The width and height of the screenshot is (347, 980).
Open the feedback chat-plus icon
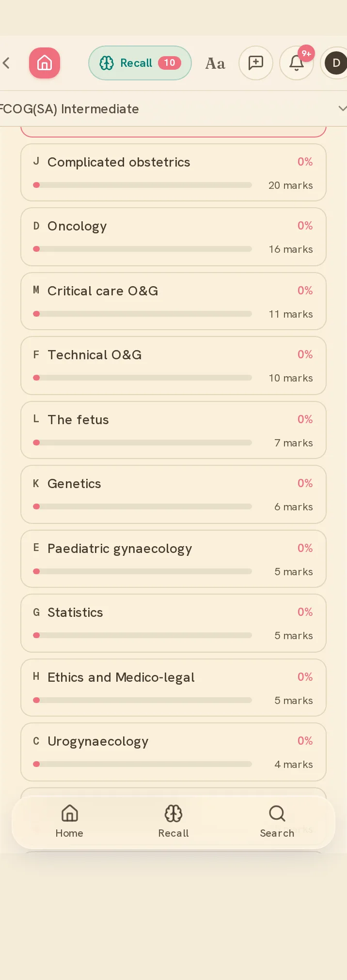click(256, 63)
